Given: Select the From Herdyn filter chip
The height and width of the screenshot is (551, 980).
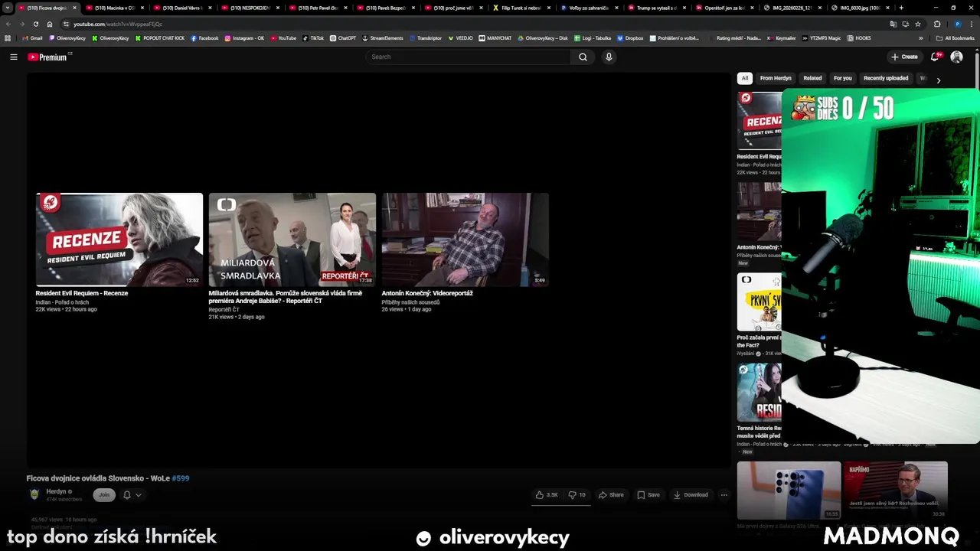Looking at the screenshot, I should click(776, 78).
